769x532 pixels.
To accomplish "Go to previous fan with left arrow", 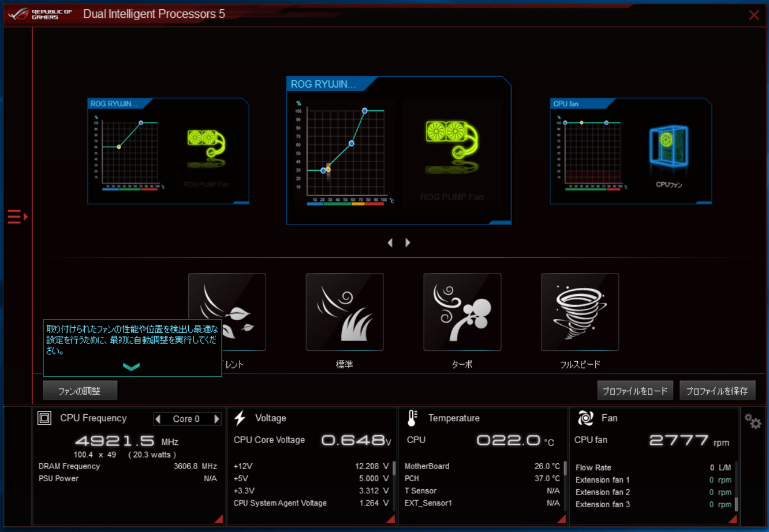I will point(390,243).
